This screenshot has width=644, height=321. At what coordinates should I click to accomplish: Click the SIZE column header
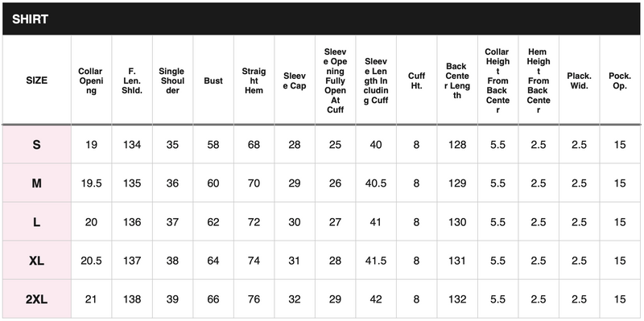coord(36,80)
